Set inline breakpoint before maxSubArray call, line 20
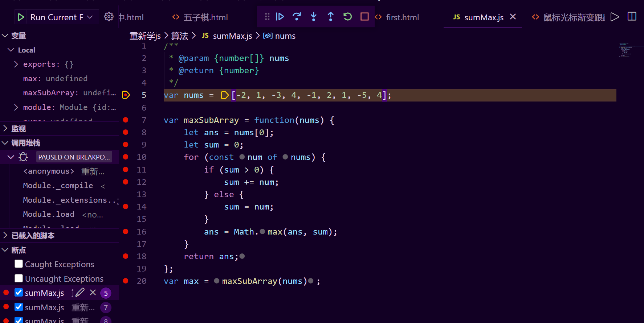The image size is (644, 323). pos(217,281)
